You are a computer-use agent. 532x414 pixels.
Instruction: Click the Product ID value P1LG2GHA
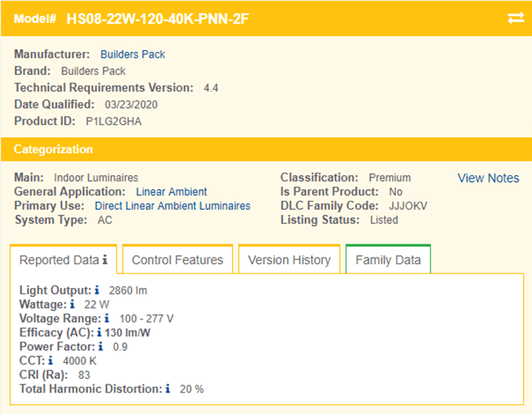pos(114,121)
